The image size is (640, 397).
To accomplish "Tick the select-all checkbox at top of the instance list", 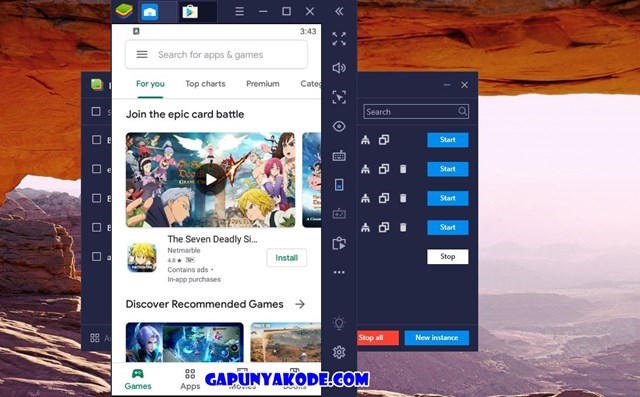I will pyautogui.click(x=96, y=111).
